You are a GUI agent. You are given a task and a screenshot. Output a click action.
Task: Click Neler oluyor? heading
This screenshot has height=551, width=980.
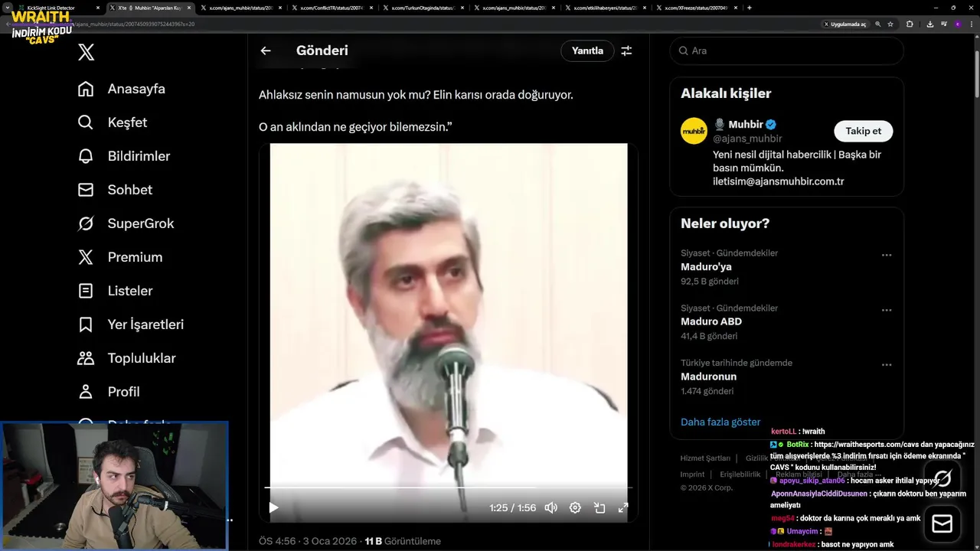[725, 223]
